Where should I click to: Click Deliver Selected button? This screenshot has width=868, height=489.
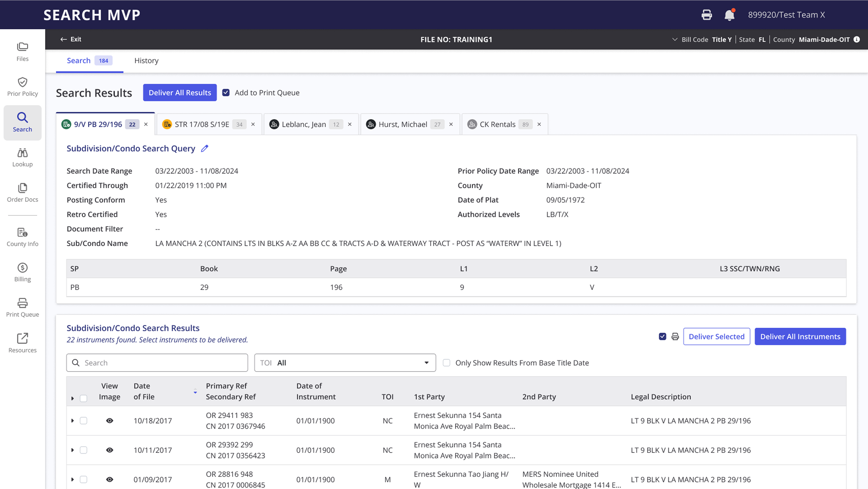click(x=716, y=336)
